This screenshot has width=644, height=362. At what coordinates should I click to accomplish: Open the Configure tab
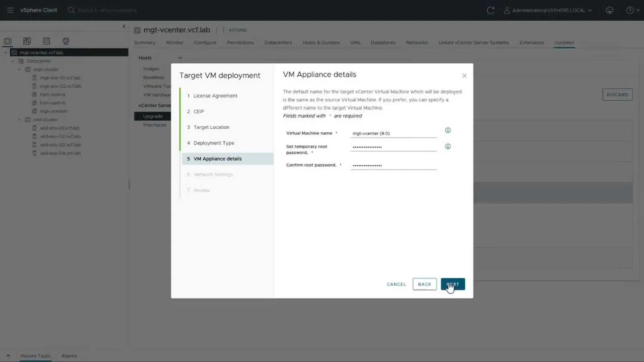[205, 43]
